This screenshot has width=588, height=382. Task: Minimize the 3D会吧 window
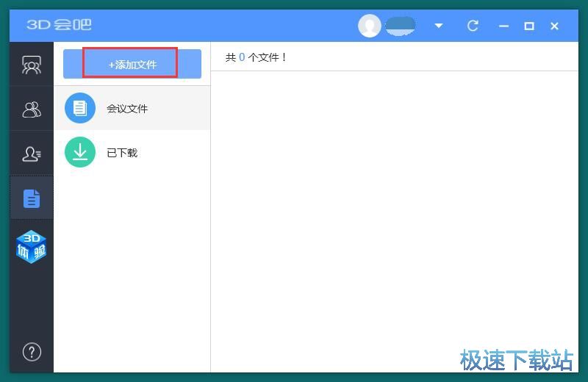point(503,26)
